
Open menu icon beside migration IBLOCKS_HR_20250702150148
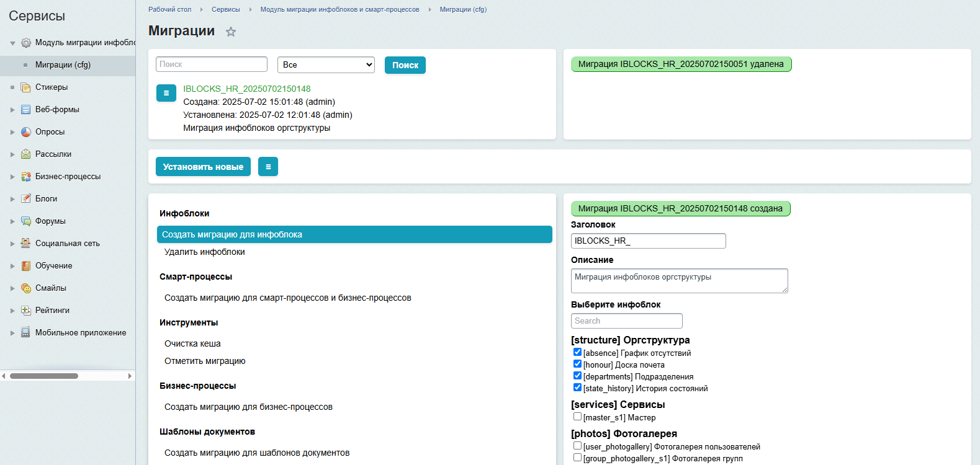pyautogui.click(x=166, y=93)
